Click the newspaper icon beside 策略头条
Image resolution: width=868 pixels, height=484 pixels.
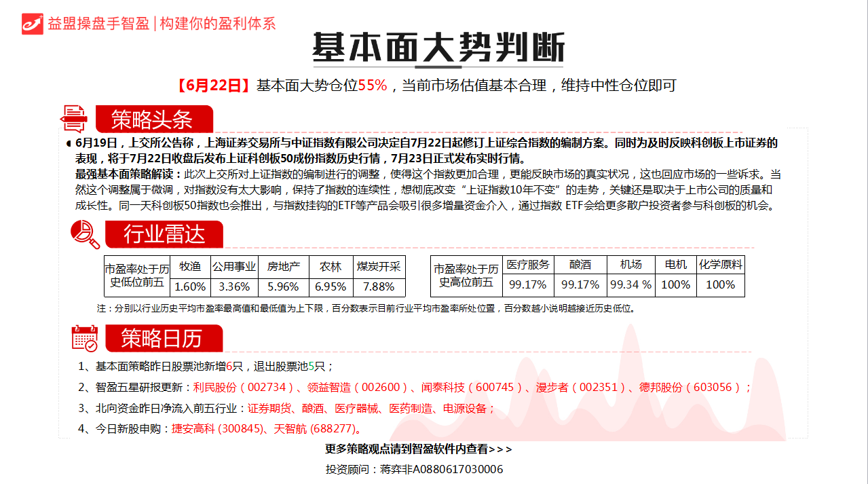click(74, 119)
